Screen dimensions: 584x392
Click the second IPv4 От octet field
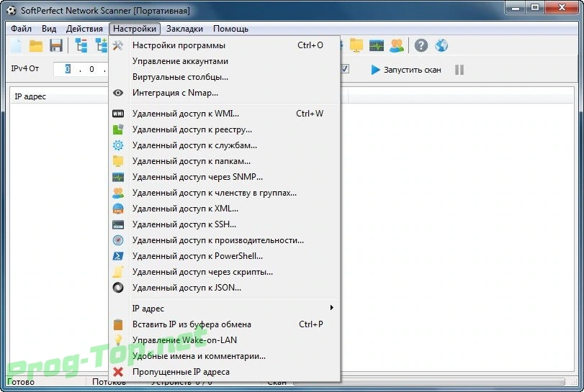coord(91,69)
